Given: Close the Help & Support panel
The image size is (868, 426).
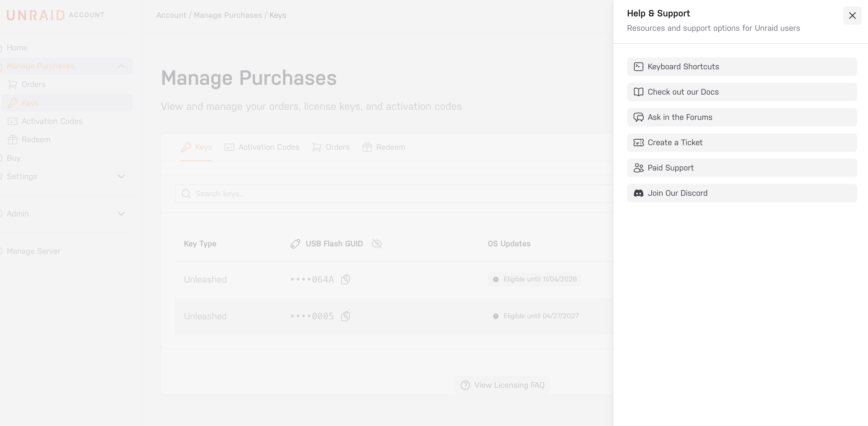Looking at the screenshot, I should pos(852,16).
